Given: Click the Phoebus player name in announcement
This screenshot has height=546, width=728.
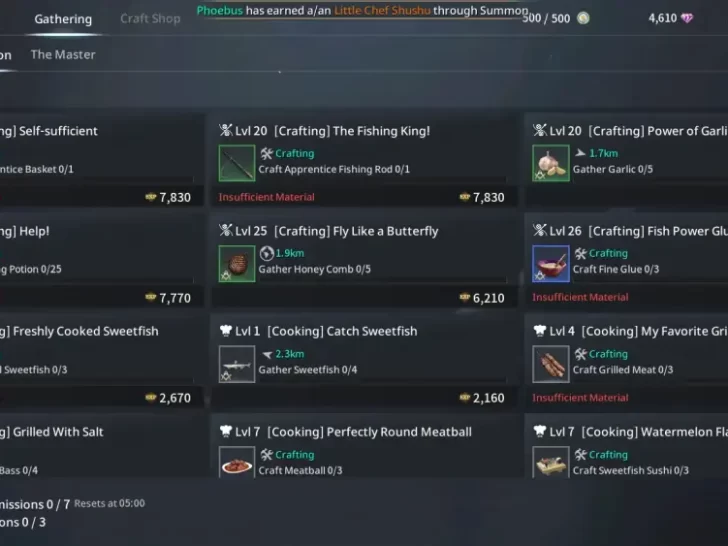Looking at the screenshot, I should pos(220,10).
